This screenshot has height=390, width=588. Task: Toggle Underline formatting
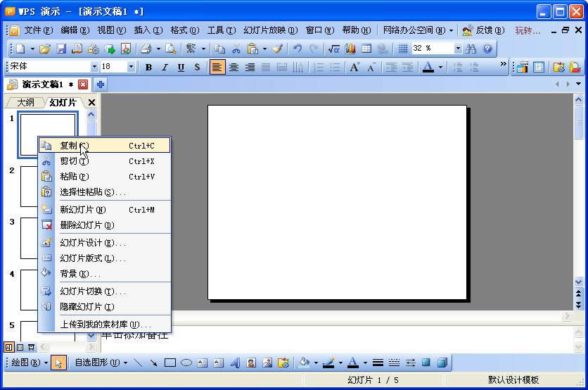pos(181,67)
